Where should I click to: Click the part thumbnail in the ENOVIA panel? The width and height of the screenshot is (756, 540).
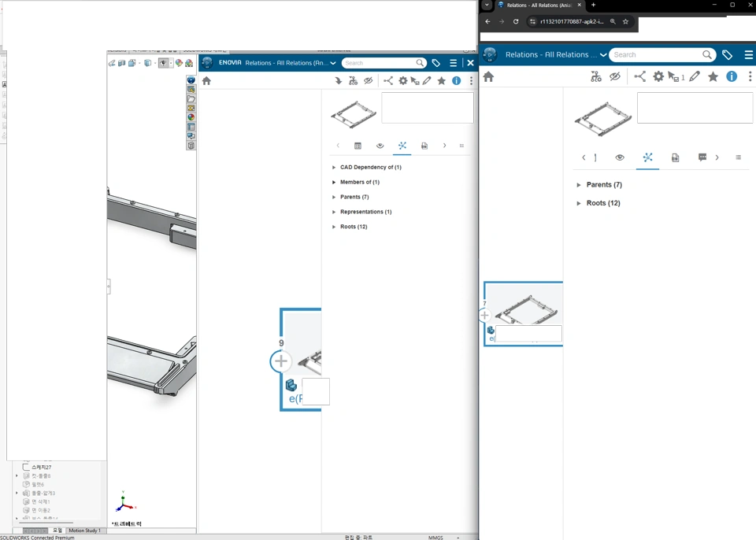click(x=354, y=114)
